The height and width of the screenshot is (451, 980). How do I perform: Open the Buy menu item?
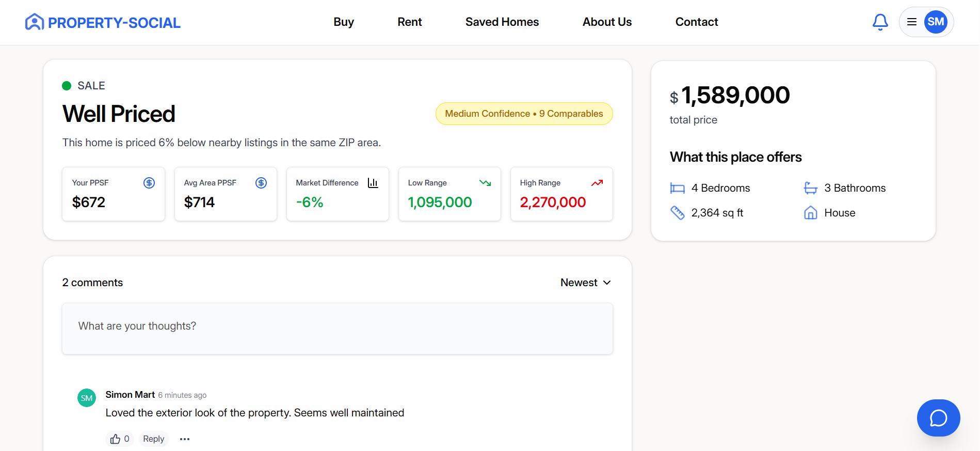[344, 22]
